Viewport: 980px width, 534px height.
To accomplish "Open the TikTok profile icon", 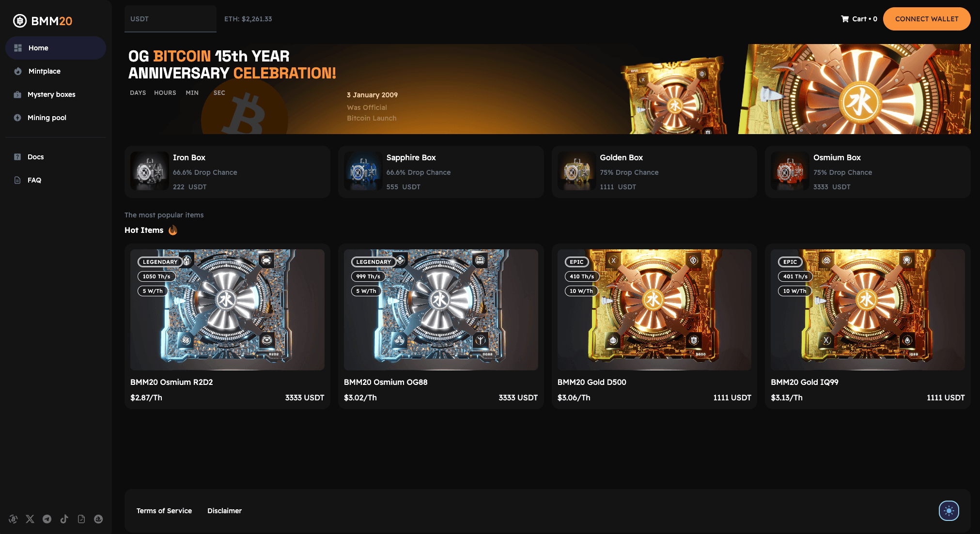I will pos(64,519).
